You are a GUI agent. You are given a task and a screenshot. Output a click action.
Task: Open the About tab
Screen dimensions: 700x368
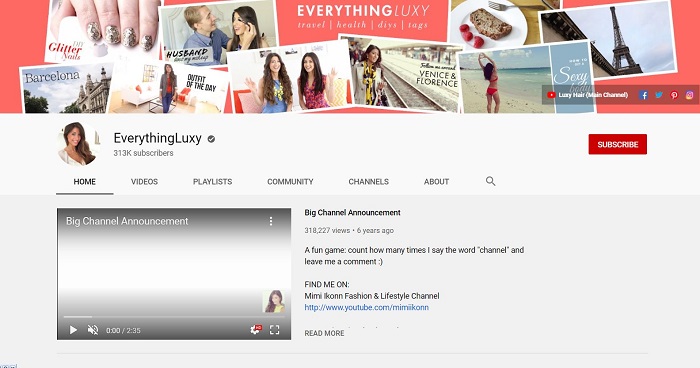(436, 182)
